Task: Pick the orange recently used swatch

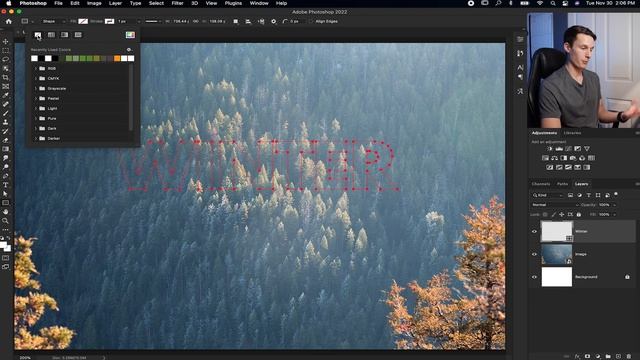Action: [117, 59]
